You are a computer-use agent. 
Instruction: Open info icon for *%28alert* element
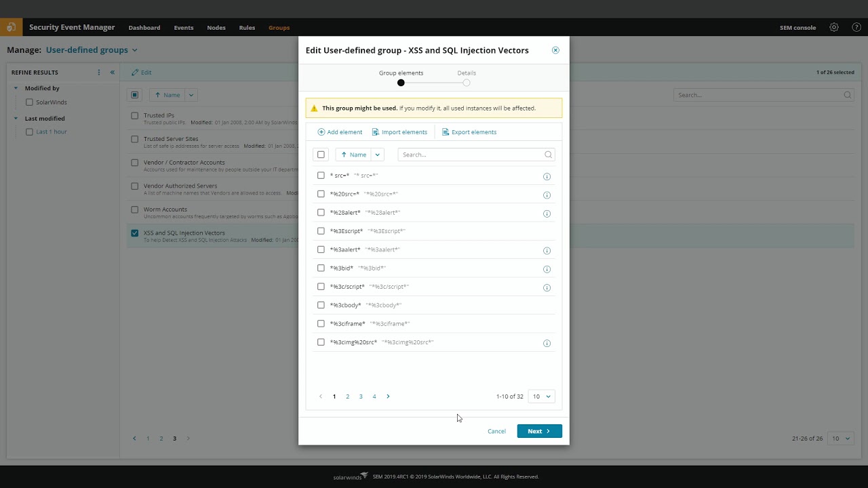(x=547, y=213)
